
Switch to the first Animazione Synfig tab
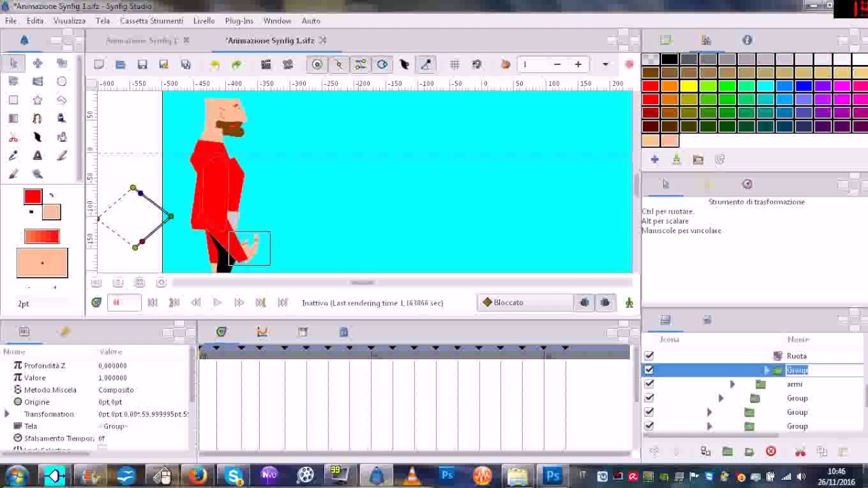(141, 41)
